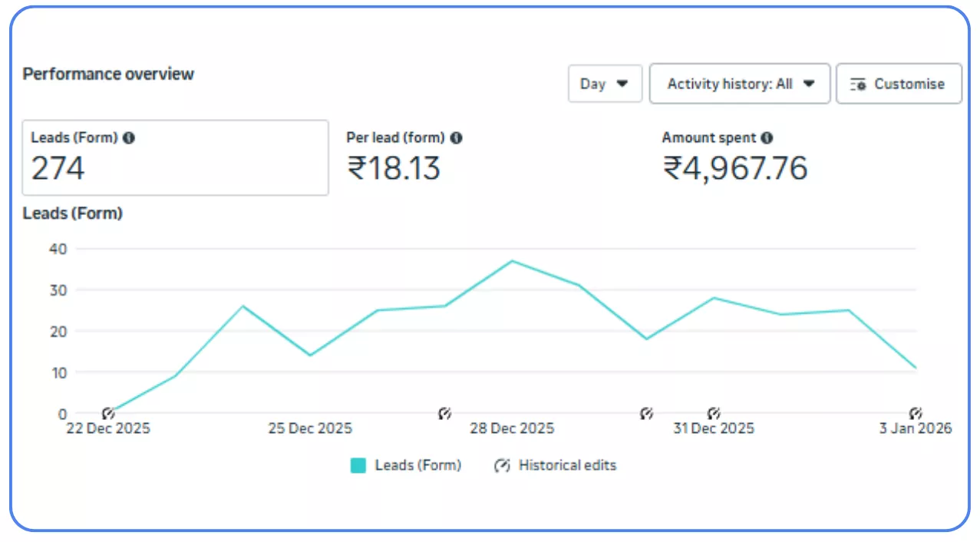Open the historical edit marker just before 31 Dec
Screen dimensions: 980x542
coord(646,414)
